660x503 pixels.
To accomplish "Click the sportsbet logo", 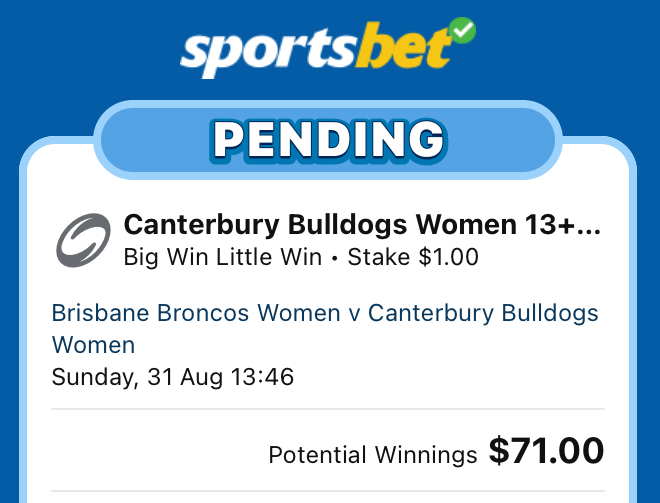I will (328, 48).
